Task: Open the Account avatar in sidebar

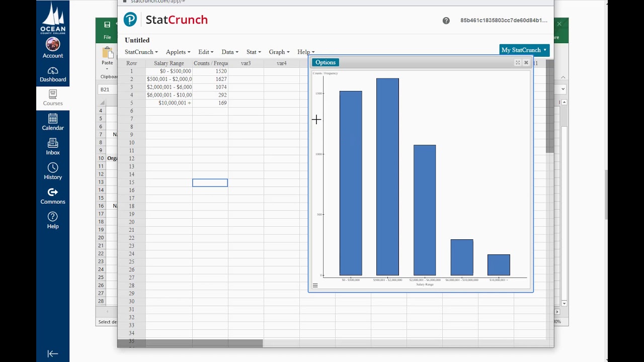Action: [53, 44]
